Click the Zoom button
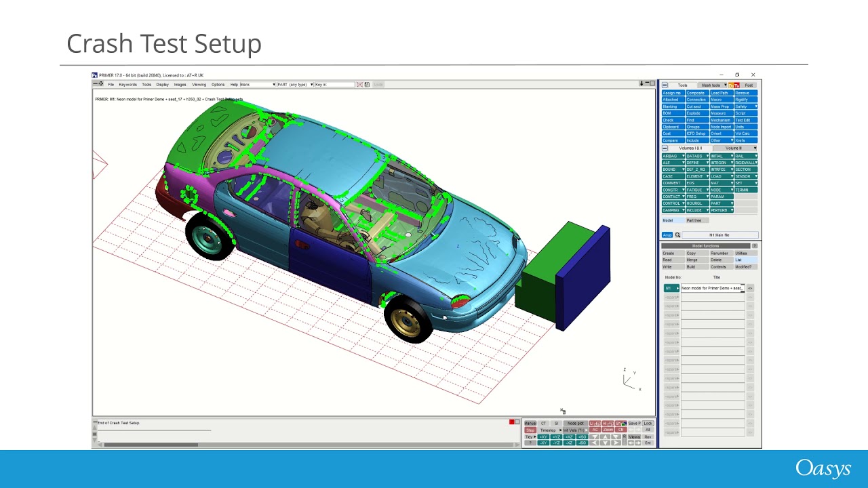The height and width of the screenshot is (488, 868). [608, 430]
